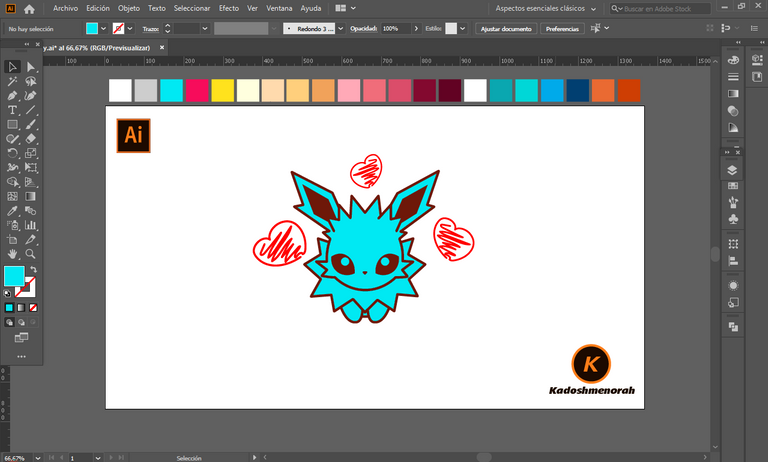The image size is (768, 462).
Task: Set paint mode to Gradient
Action: [x=21, y=308]
